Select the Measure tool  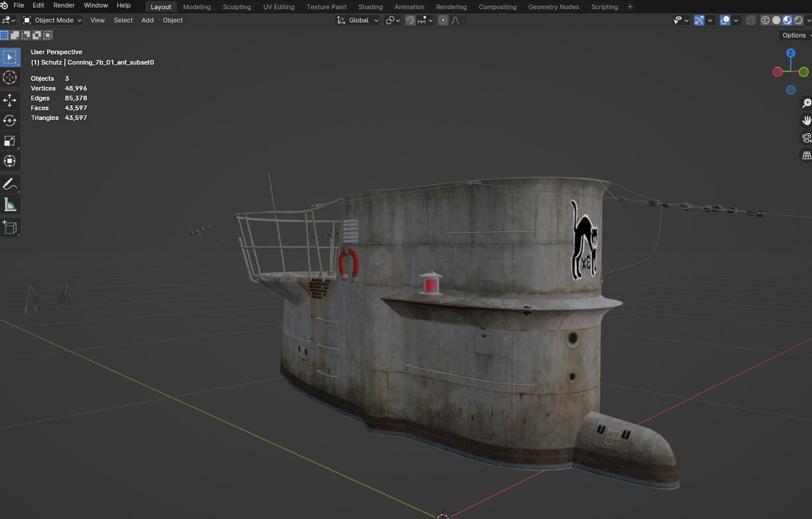pos(10,205)
